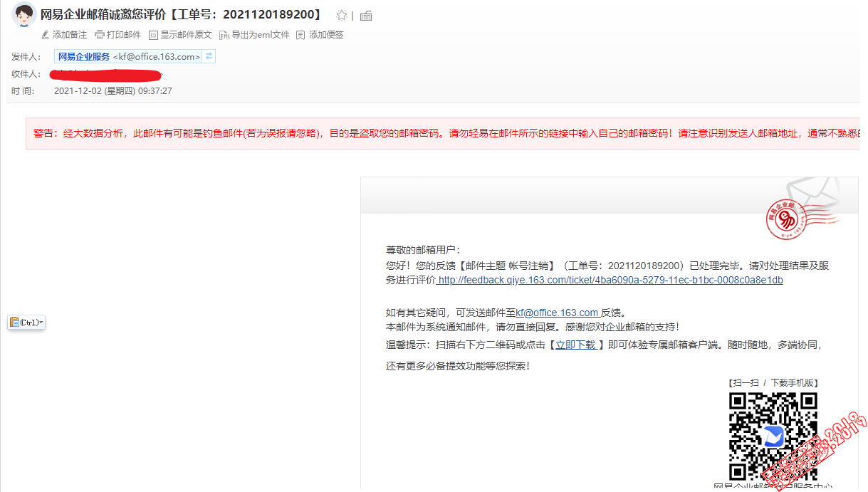
Task: Click the sticky-note icon of 添加便签
Action: click(x=300, y=35)
